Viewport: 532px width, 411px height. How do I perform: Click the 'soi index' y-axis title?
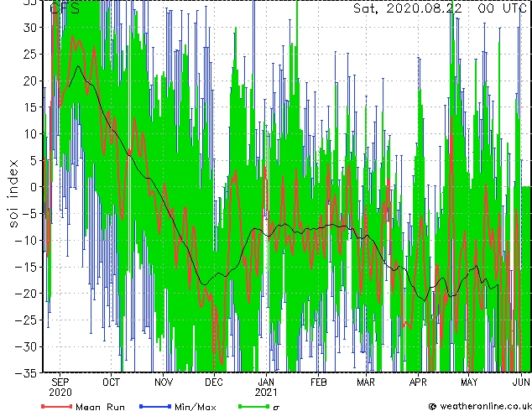(13, 194)
